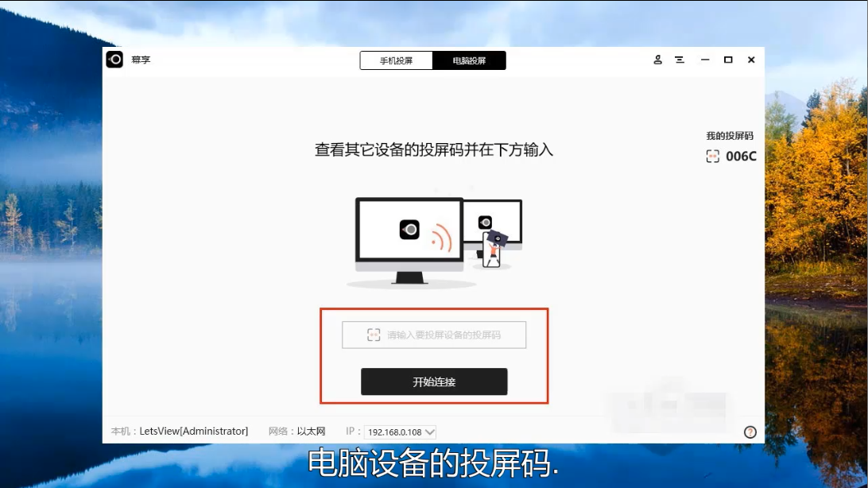The height and width of the screenshot is (488, 868).
Task: Maximize the LetsView window
Action: click(x=727, y=60)
